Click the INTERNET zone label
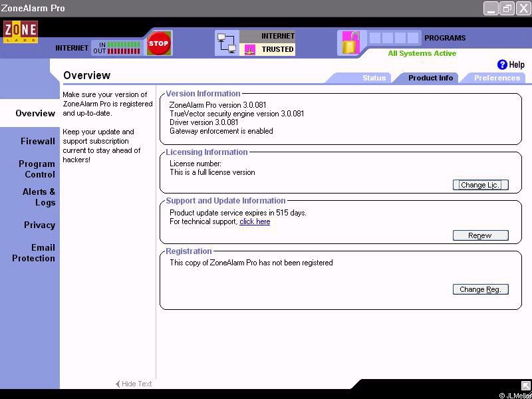Image resolution: width=532 pixels, height=399 pixels. 278,36
